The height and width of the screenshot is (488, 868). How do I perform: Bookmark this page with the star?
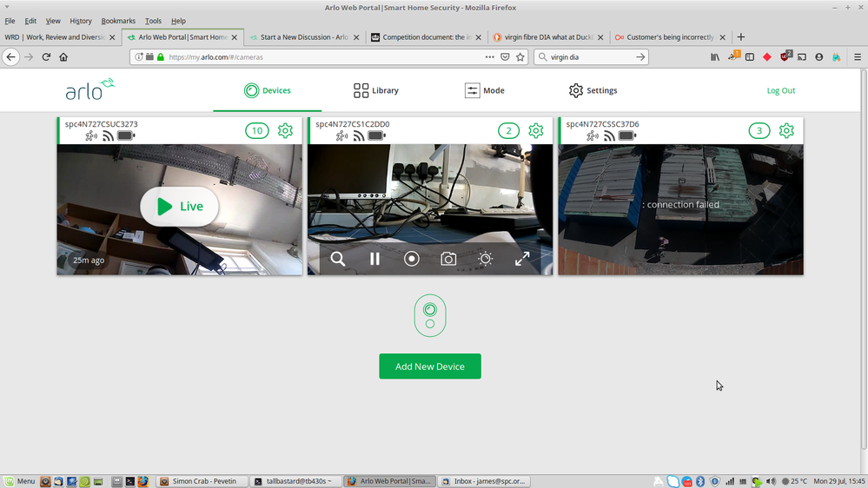[x=520, y=57]
